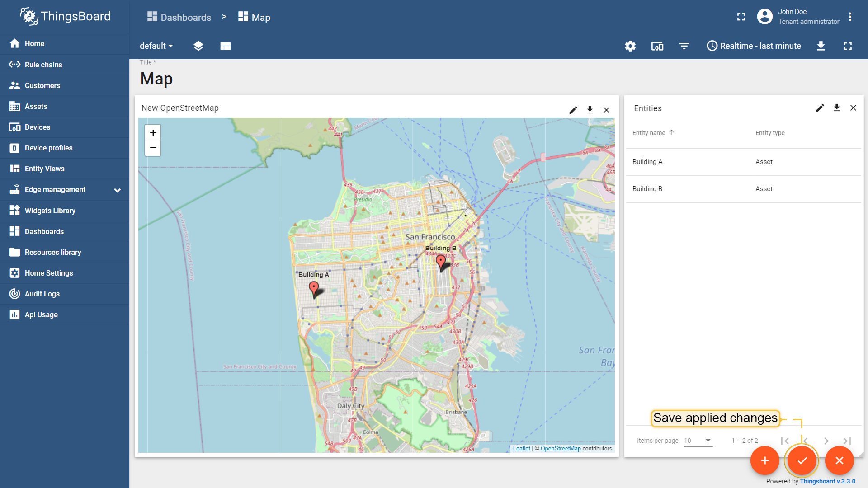
Task: Open Thingsboard v.3.3.0 footer link
Action: pyautogui.click(x=827, y=482)
